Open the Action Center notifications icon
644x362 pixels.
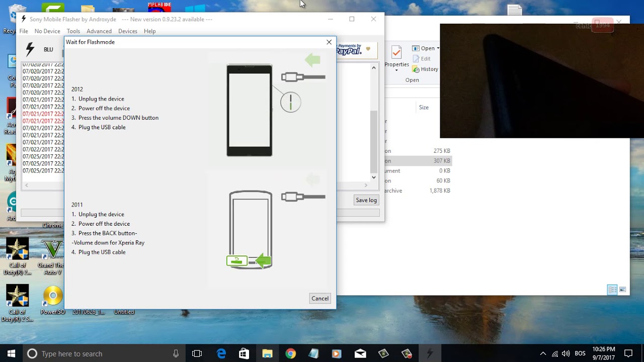point(628,353)
